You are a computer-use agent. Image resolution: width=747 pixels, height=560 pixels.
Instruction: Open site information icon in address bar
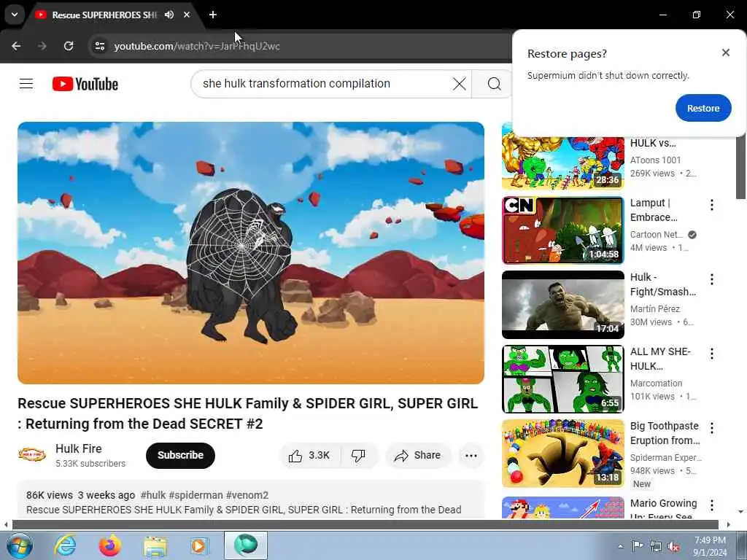[x=99, y=46]
